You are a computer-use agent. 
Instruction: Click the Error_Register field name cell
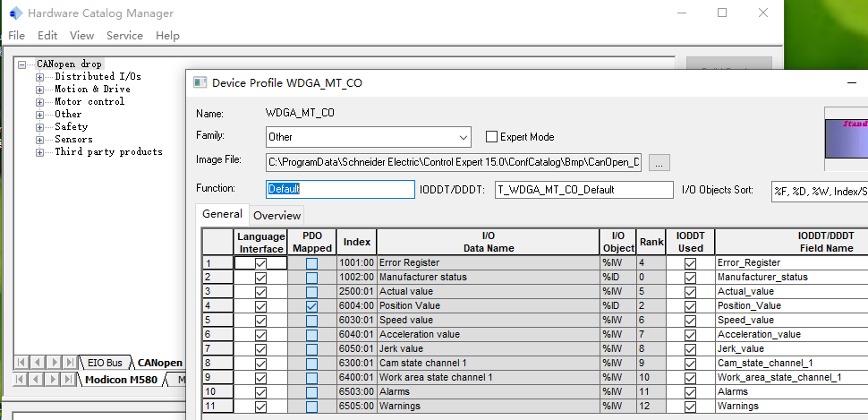pyautogui.click(x=792, y=262)
